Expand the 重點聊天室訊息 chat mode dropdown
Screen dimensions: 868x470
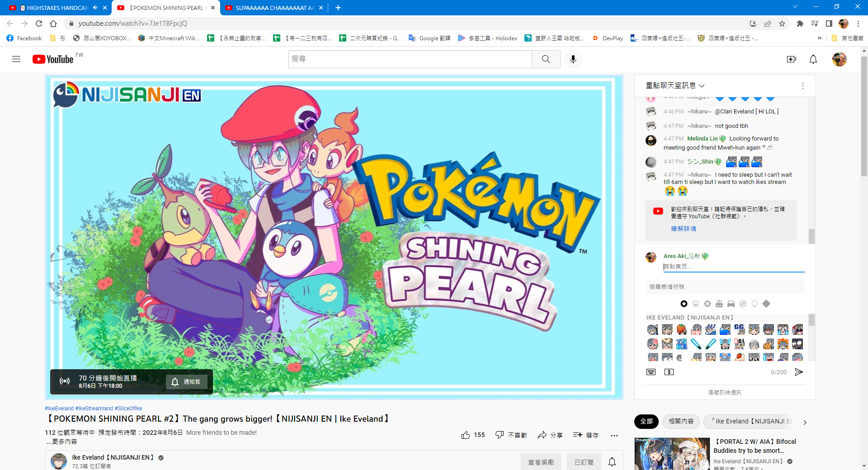(675, 85)
